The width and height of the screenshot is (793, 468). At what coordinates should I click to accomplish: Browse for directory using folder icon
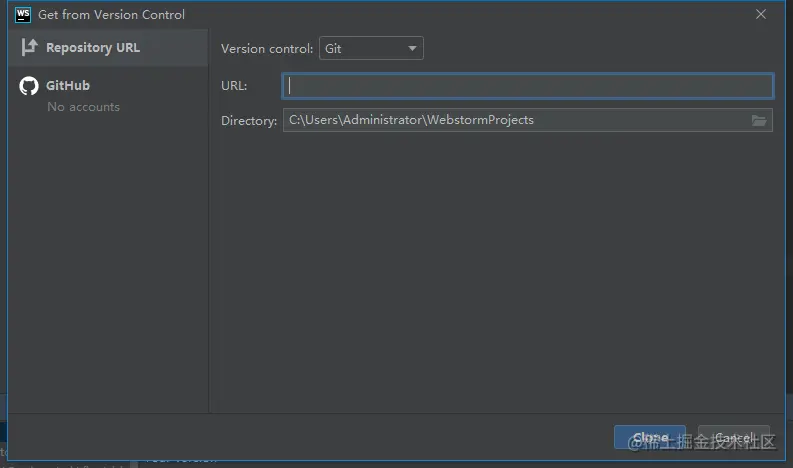point(759,120)
